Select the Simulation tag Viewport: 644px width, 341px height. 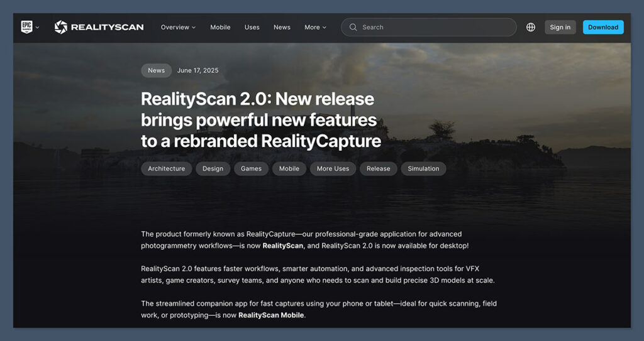(423, 169)
